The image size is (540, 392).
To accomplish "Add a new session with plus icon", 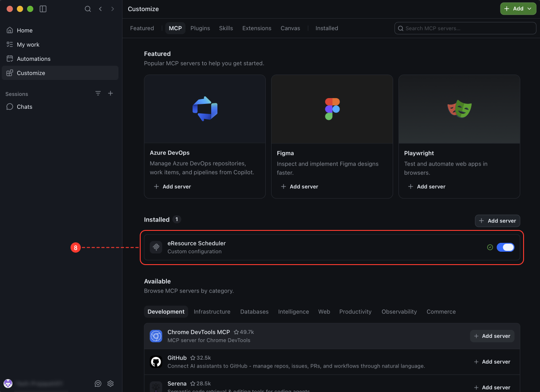I will click(x=110, y=93).
